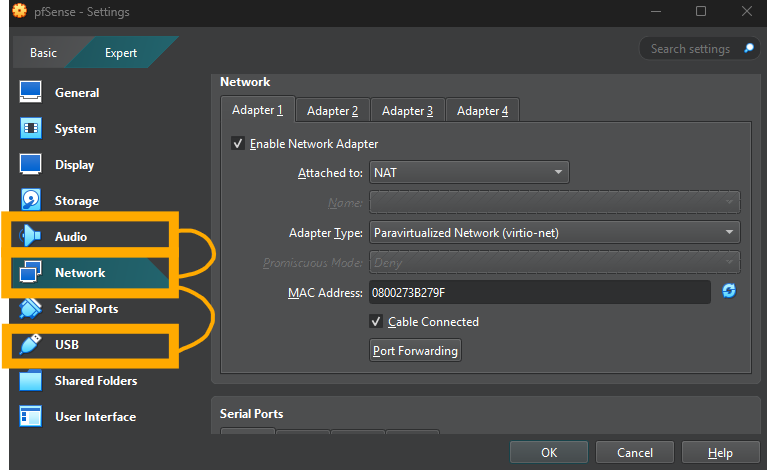Open Audio settings speaker icon
Screen dimensions: 767x470
point(30,236)
